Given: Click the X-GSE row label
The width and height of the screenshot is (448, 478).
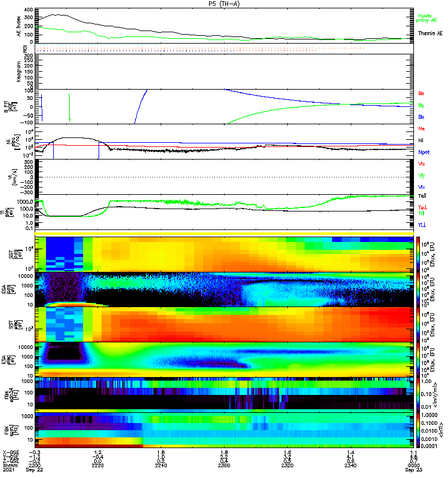Looking at the screenshot, I should pyautogui.click(x=11, y=452).
